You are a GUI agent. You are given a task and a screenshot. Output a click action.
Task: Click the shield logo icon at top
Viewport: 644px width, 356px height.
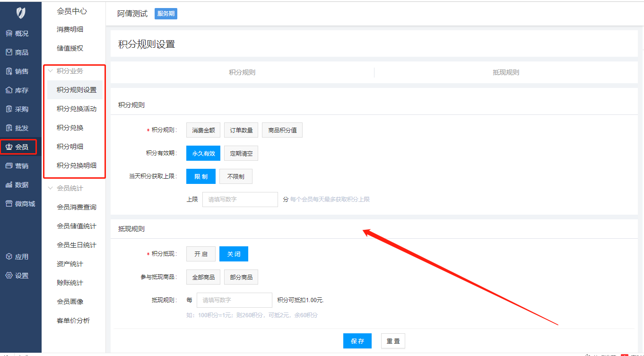click(20, 13)
